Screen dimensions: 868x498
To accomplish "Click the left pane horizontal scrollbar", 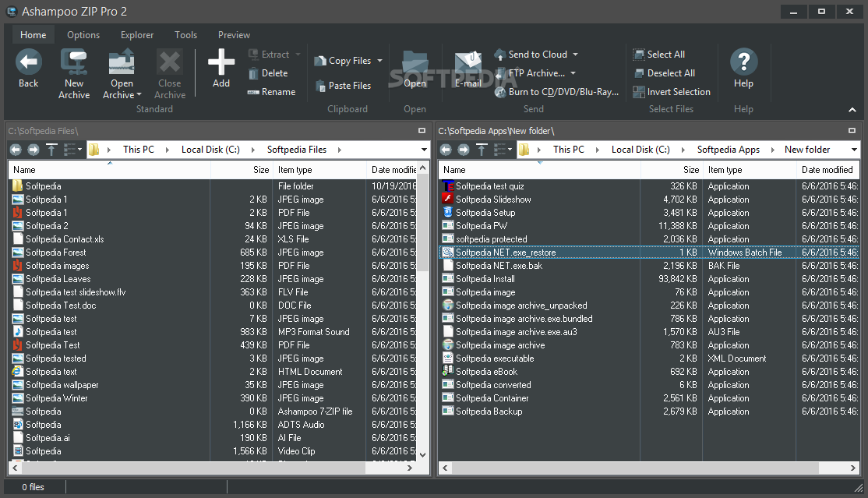I will click(x=193, y=468).
